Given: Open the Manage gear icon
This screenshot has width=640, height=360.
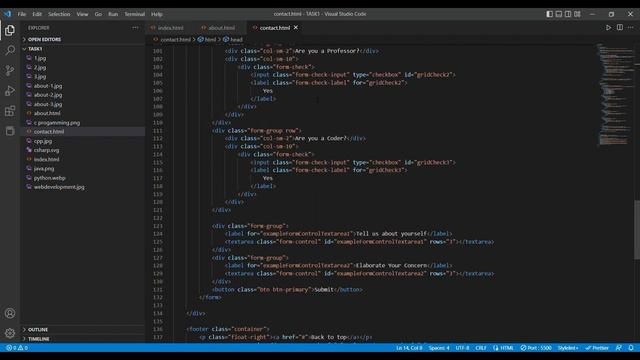Looking at the screenshot, I should [x=10, y=333].
